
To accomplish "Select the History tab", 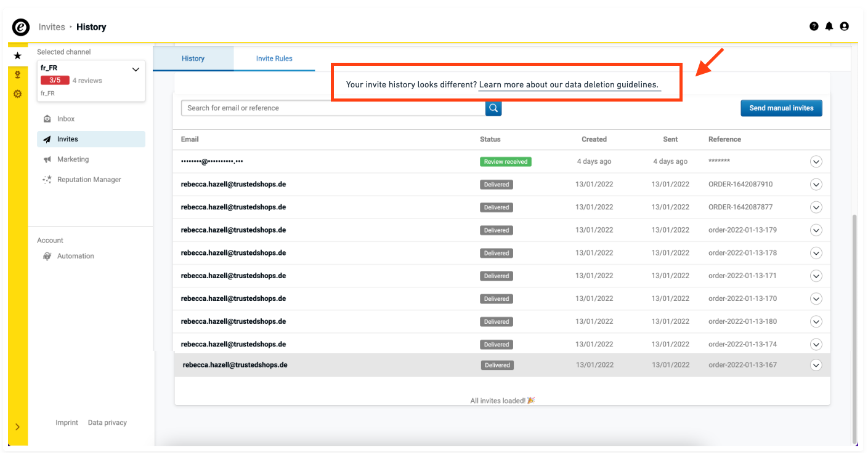I will point(193,58).
